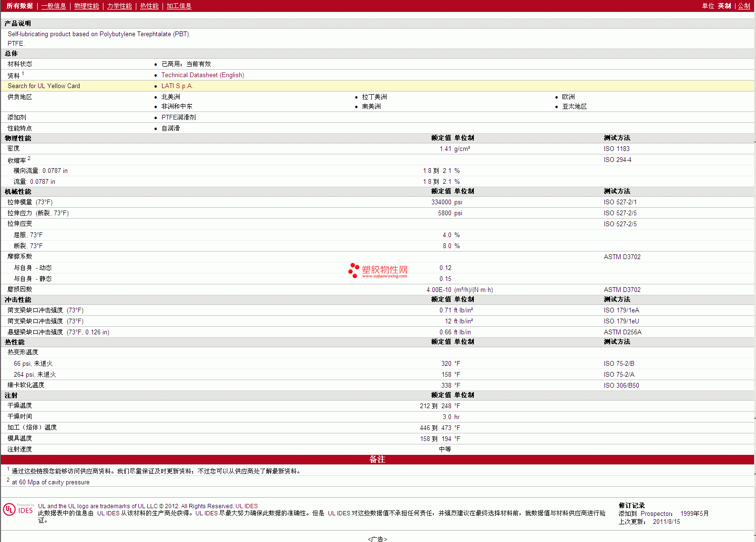Click the 备注 red section banner
756x542 pixels.
pos(377,460)
